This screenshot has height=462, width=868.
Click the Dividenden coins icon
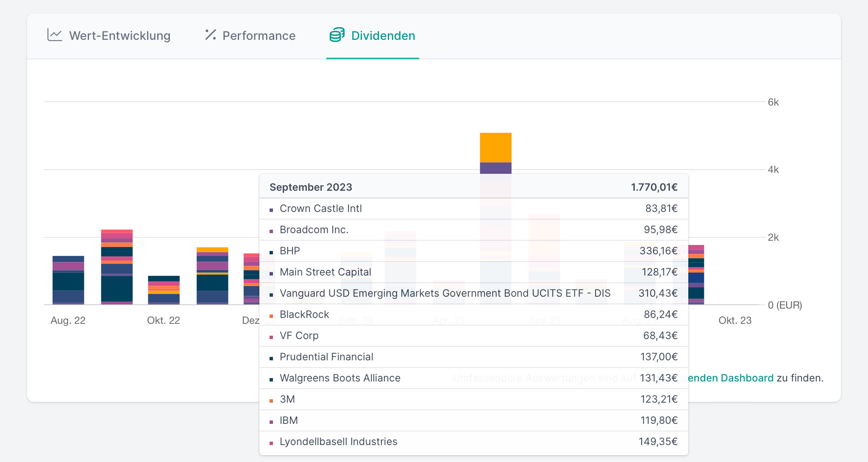point(337,35)
